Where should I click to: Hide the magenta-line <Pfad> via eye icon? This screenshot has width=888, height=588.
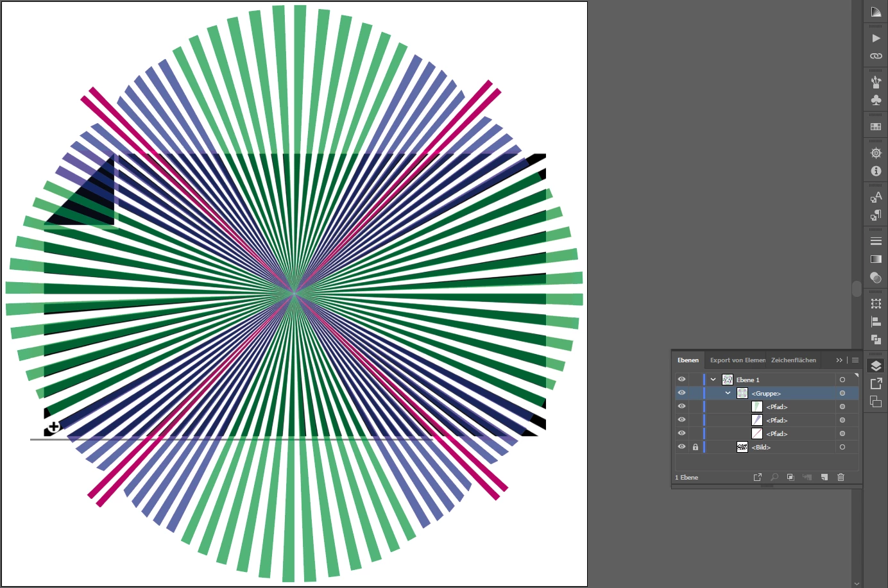coord(681,433)
